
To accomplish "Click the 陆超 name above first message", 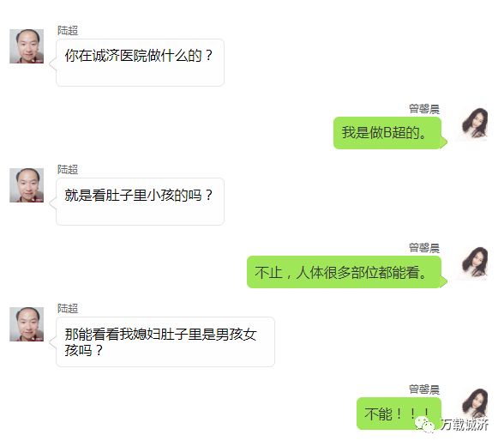I will point(68,31).
